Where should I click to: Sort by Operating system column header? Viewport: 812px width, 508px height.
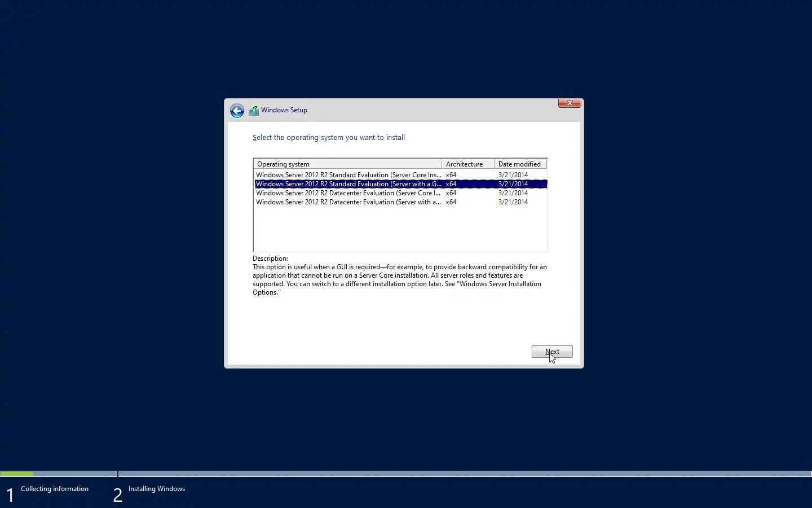tap(348, 164)
